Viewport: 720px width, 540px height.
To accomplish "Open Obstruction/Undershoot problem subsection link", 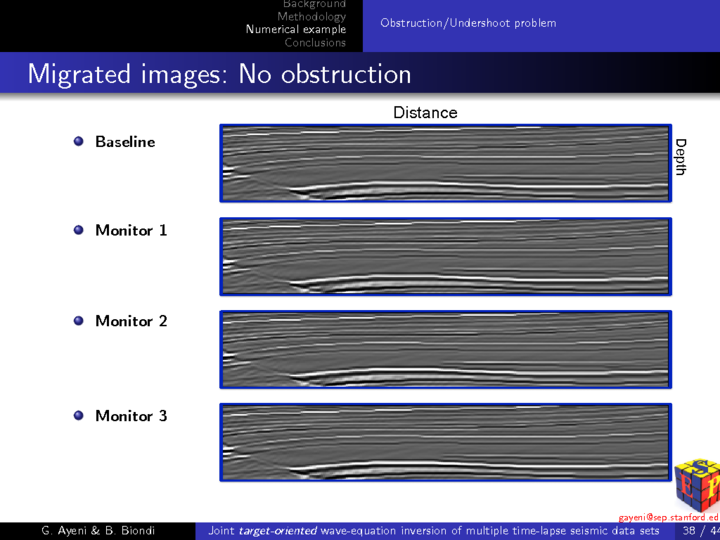I will [x=468, y=23].
